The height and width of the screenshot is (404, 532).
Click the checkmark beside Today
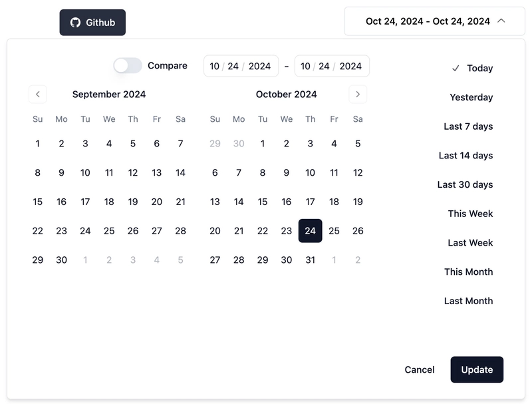click(456, 69)
